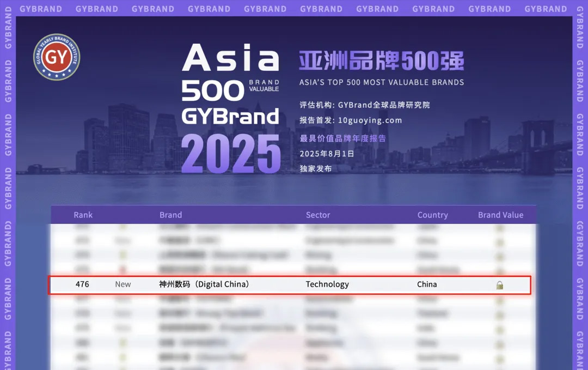Click the GY Global Yearly Brand Institute seal
Viewport: 588px width, 370px height.
[x=57, y=58]
